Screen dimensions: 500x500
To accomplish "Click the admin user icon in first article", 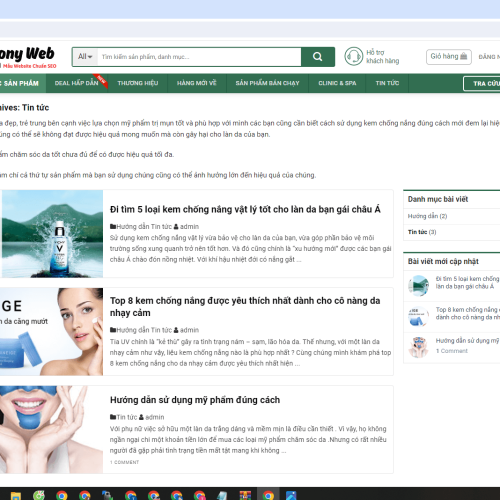I will pyautogui.click(x=176, y=227).
